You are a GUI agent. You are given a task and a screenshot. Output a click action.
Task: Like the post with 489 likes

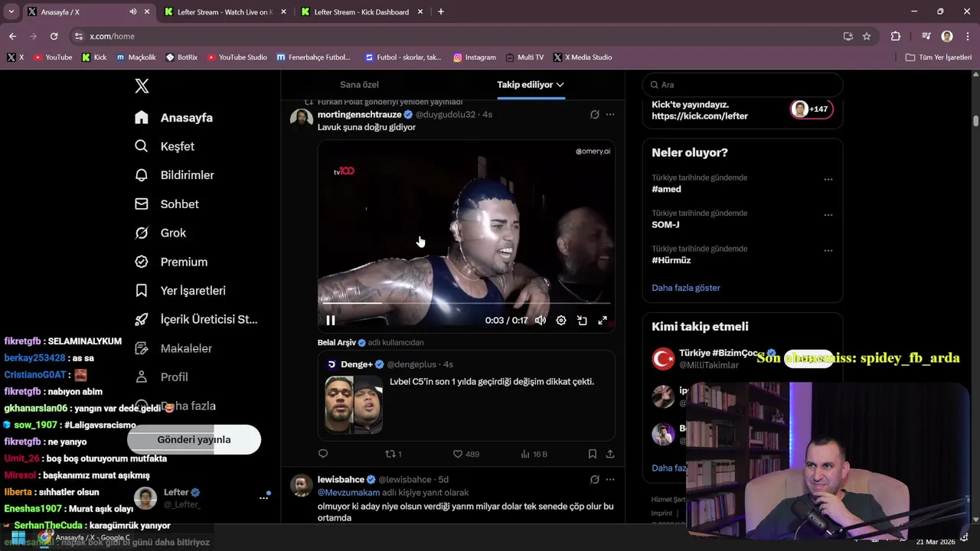tap(465, 454)
